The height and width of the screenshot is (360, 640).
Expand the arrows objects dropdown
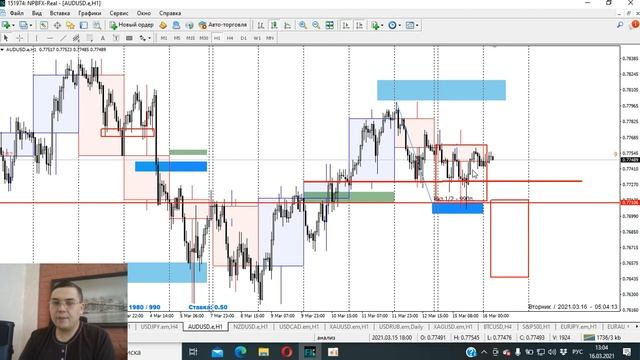[x=149, y=38]
